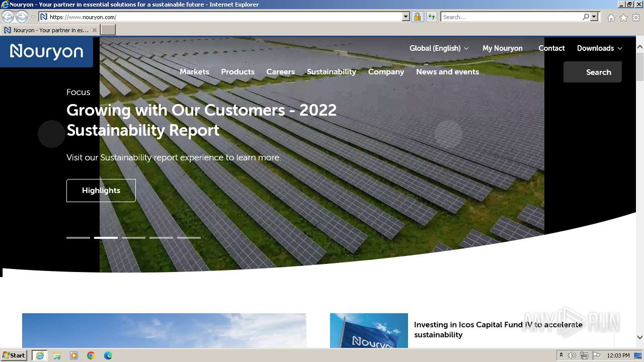Open the Favorites star icon
The width and height of the screenshot is (644, 362).
[x=623, y=18]
